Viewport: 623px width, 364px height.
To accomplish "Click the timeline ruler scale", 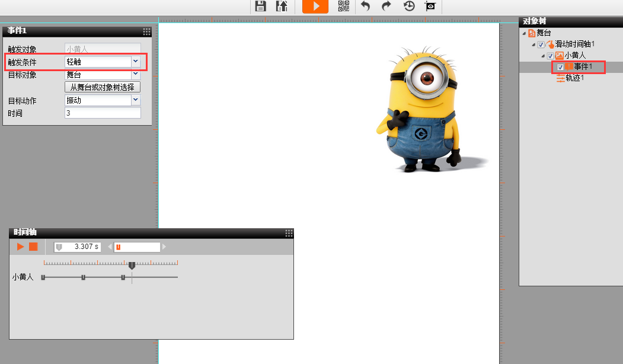I will click(x=111, y=263).
